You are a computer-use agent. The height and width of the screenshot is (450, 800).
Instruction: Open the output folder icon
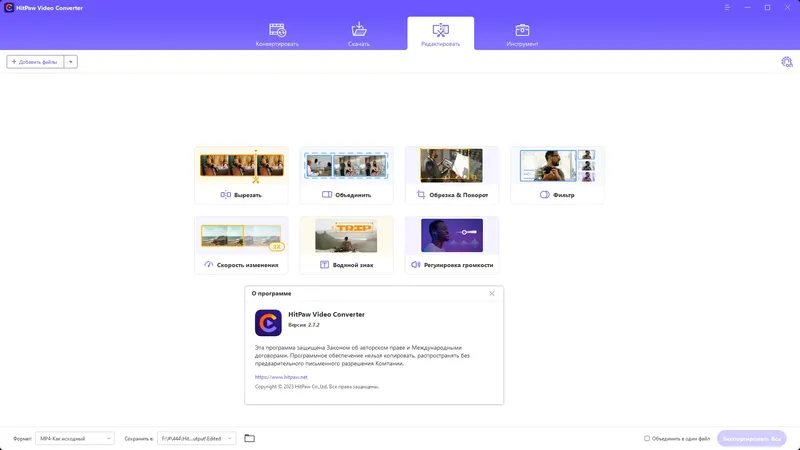(x=249, y=438)
